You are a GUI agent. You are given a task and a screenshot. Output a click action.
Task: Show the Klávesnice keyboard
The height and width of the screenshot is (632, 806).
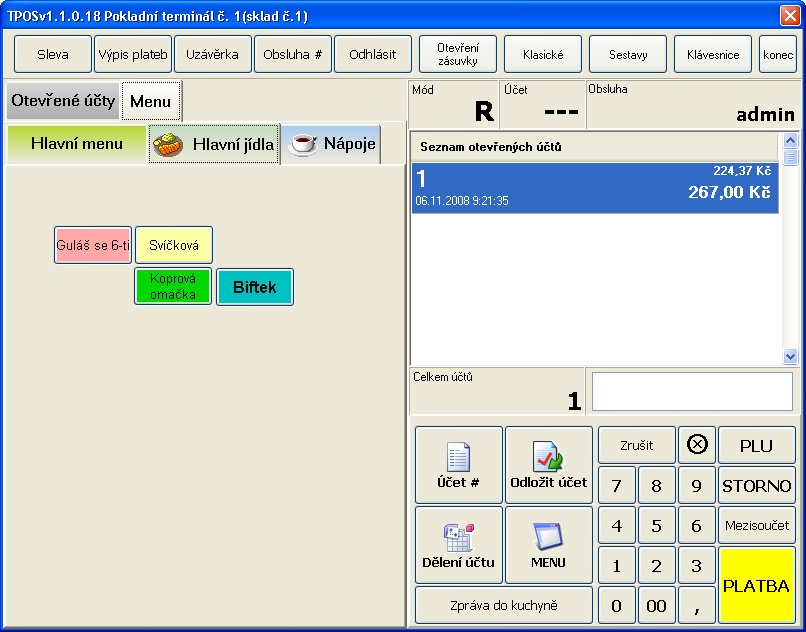pos(713,55)
